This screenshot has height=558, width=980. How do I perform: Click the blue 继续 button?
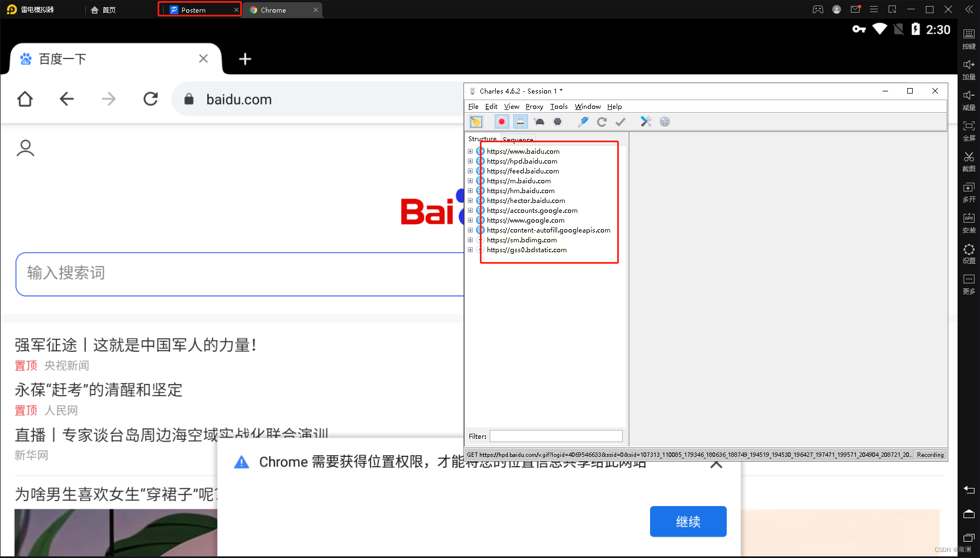pyautogui.click(x=688, y=521)
